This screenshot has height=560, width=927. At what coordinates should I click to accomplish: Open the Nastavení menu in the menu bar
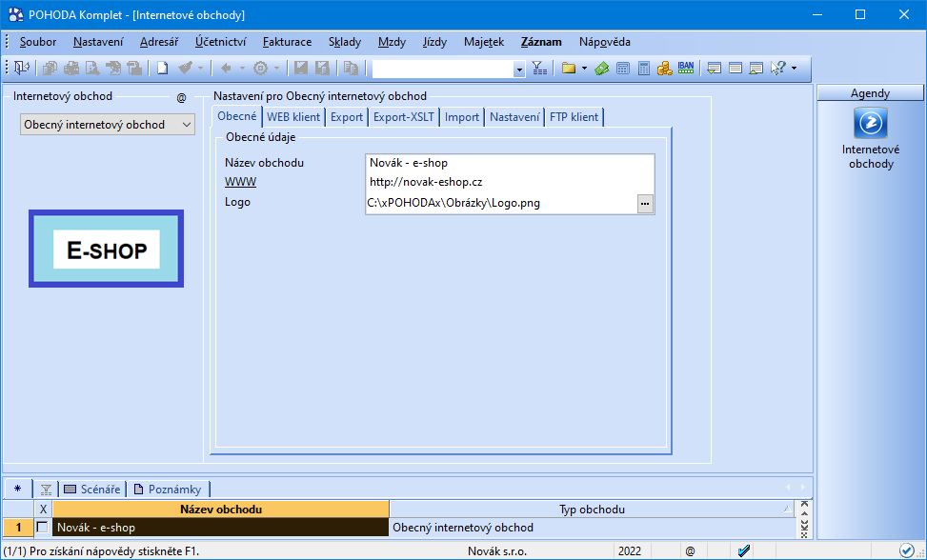pyautogui.click(x=98, y=42)
